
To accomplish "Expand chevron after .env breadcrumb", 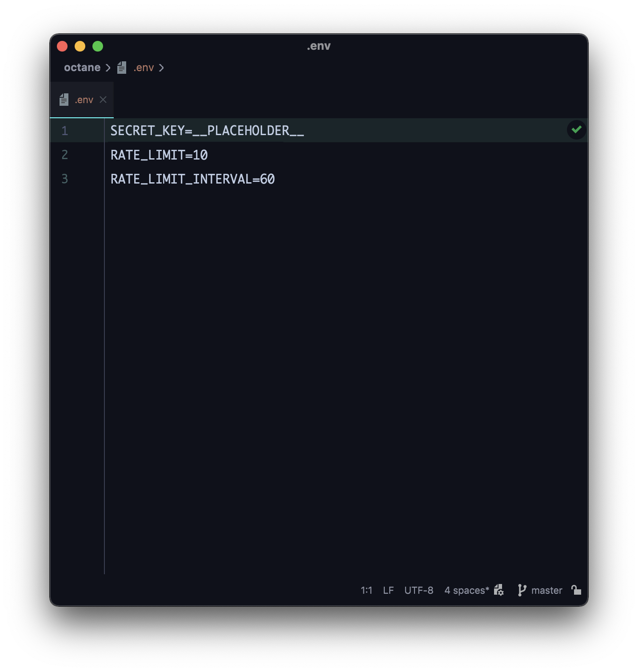I will click(161, 68).
